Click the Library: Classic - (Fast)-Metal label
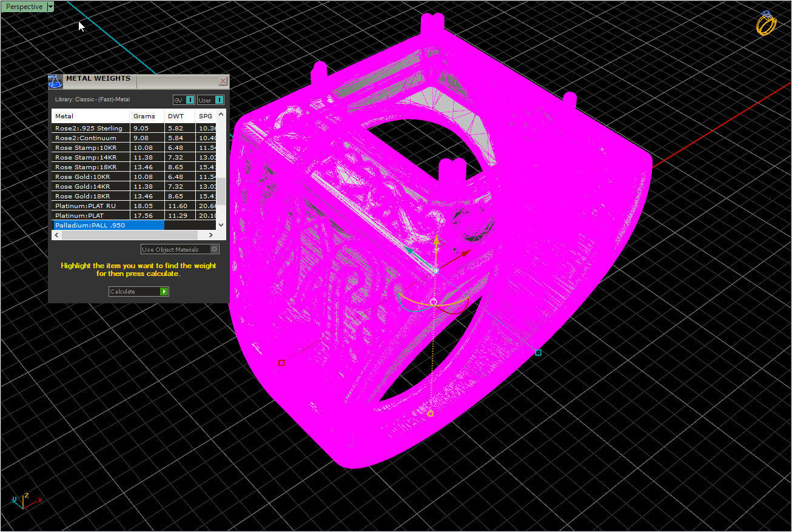 (x=92, y=99)
